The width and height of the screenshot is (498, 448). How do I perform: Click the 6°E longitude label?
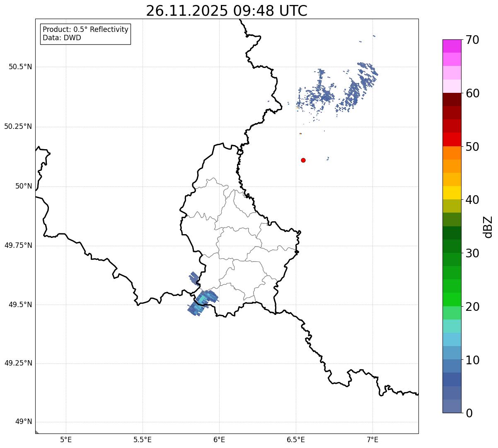pyautogui.click(x=219, y=440)
